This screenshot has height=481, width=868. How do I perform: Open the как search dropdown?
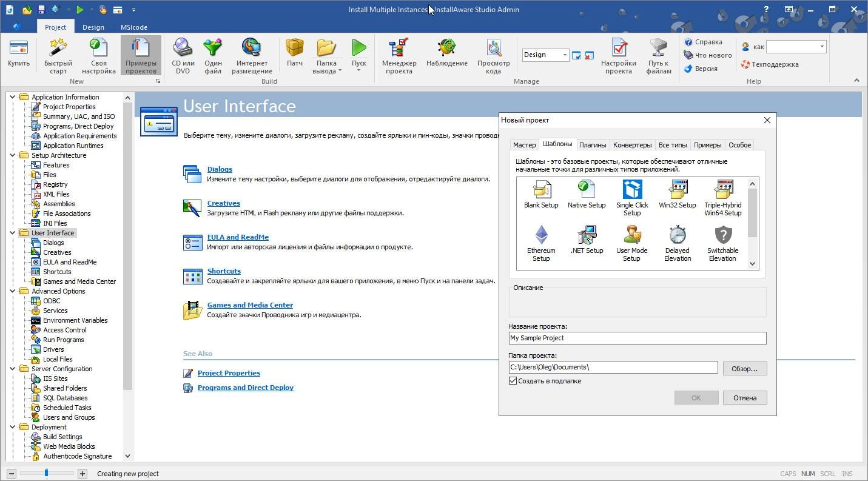(822, 47)
